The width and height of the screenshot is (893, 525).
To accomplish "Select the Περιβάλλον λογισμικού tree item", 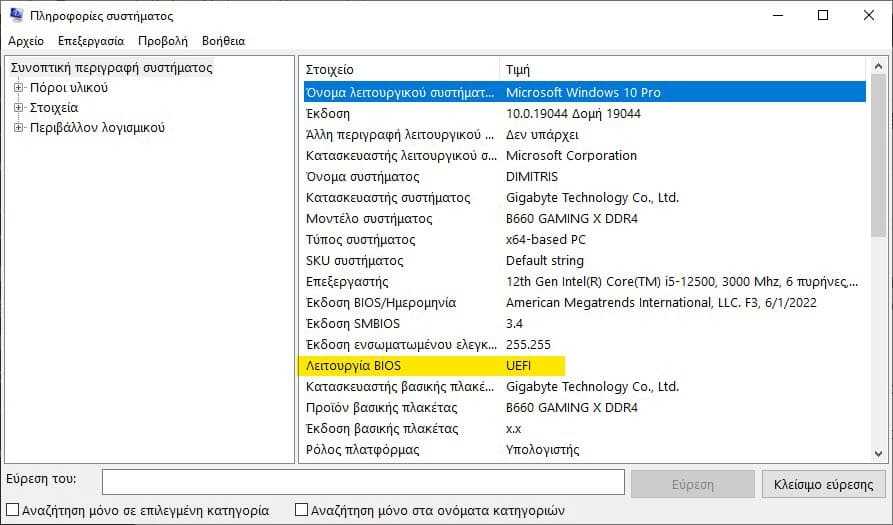I will pyautogui.click(x=97, y=128).
